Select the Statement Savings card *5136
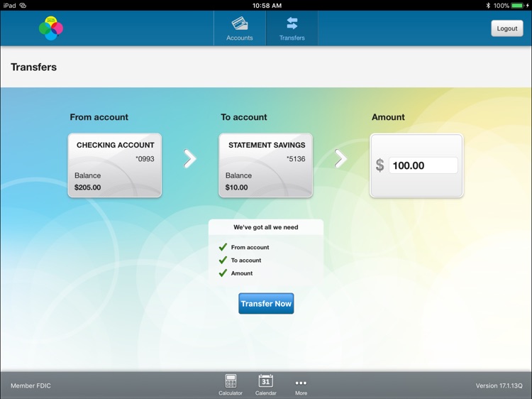532x399 pixels. click(266, 165)
